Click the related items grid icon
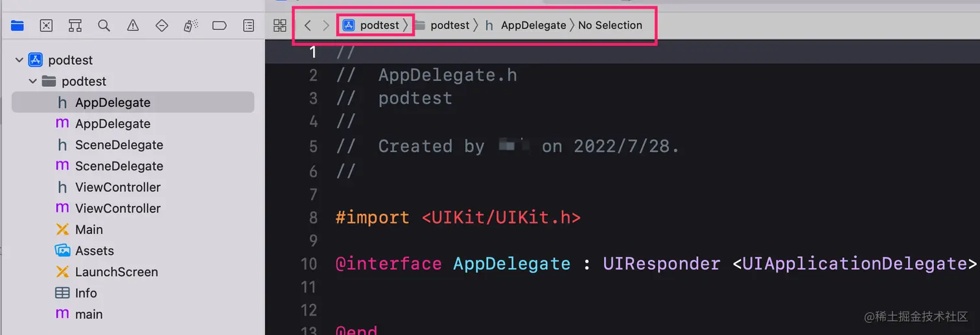 click(x=280, y=26)
